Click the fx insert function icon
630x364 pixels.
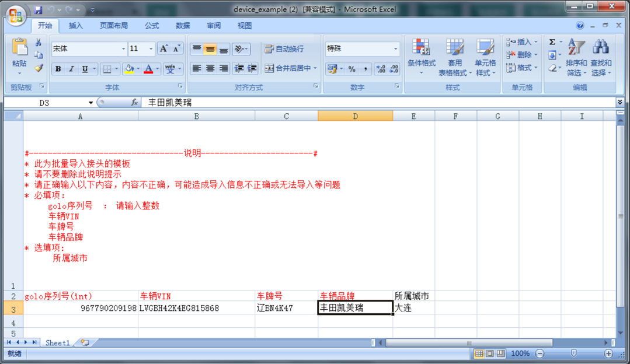[x=134, y=103]
